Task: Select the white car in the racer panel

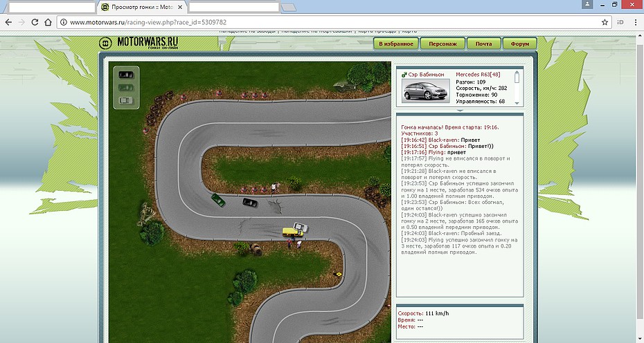Action: point(125,100)
